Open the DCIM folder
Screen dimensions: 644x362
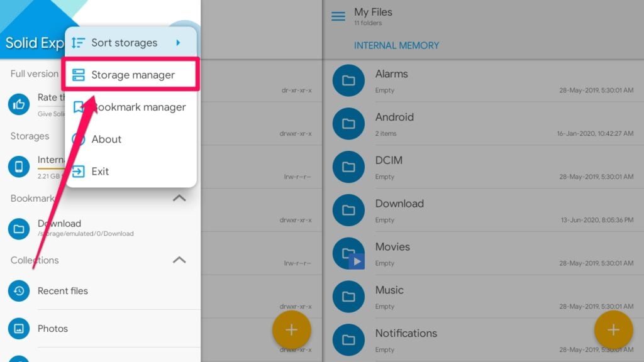[484, 167]
